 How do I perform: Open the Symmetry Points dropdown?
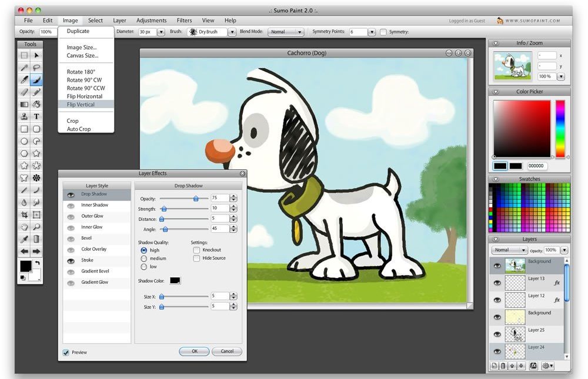(x=372, y=32)
